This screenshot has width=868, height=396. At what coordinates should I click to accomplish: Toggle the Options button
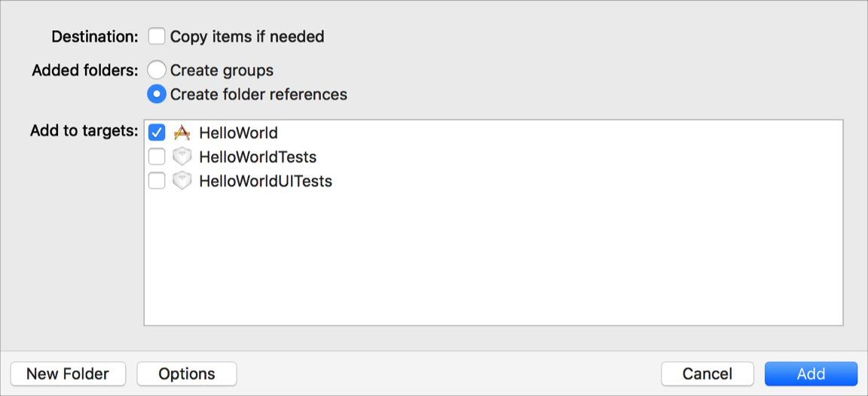point(187,374)
